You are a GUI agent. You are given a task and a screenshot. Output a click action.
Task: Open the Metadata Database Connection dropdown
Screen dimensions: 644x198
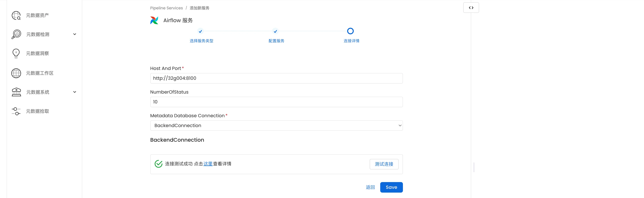(x=276, y=126)
